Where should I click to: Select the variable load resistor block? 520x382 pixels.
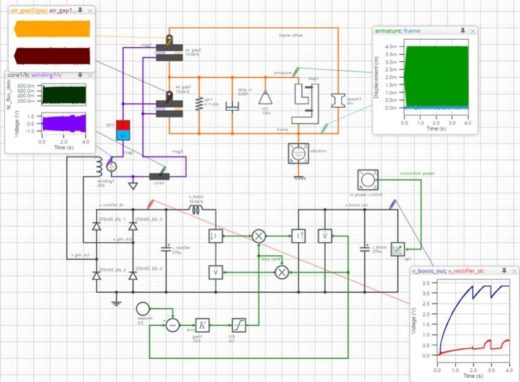tap(398, 249)
